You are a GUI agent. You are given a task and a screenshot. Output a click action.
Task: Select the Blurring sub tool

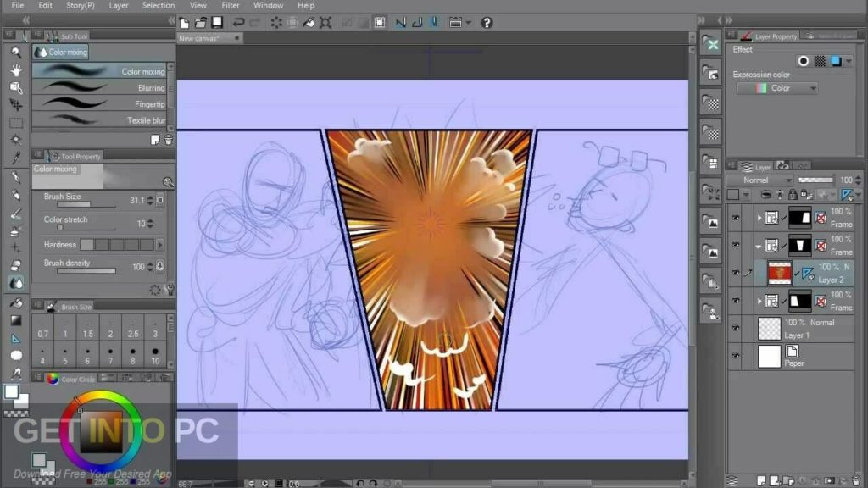point(102,88)
